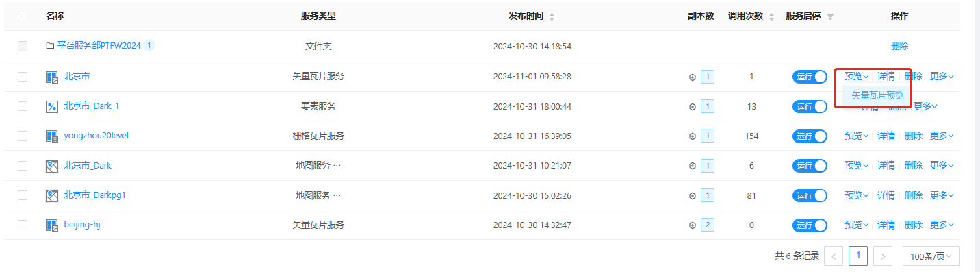Open the 100条/页 page size selector
The height and width of the screenshot is (272, 980).
(x=931, y=256)
